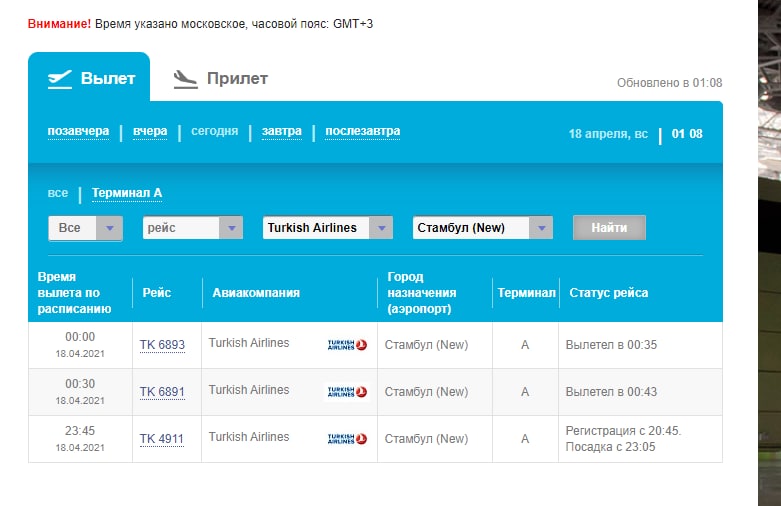Click terminal A cell in TK 6891 row
The width and height of the screenshot is (781, 506).
pyautogui.click(x=525, y=392)
